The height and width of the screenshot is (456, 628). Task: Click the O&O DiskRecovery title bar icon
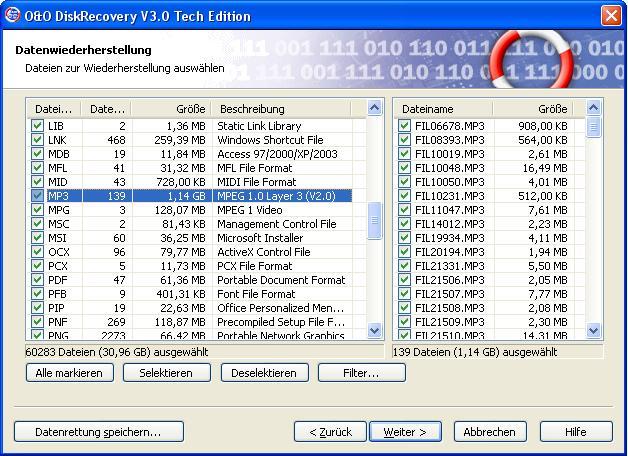tap(12, 15)
